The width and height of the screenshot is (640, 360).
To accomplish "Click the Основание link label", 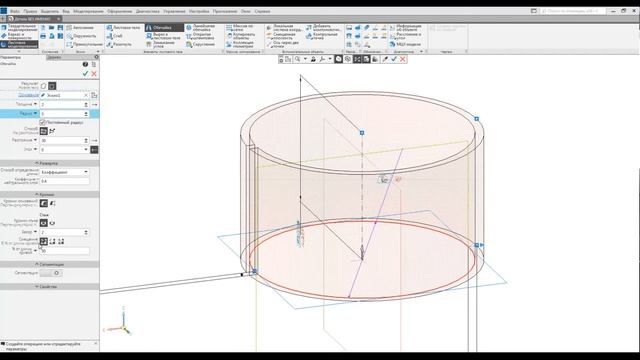I will [28, 95].
